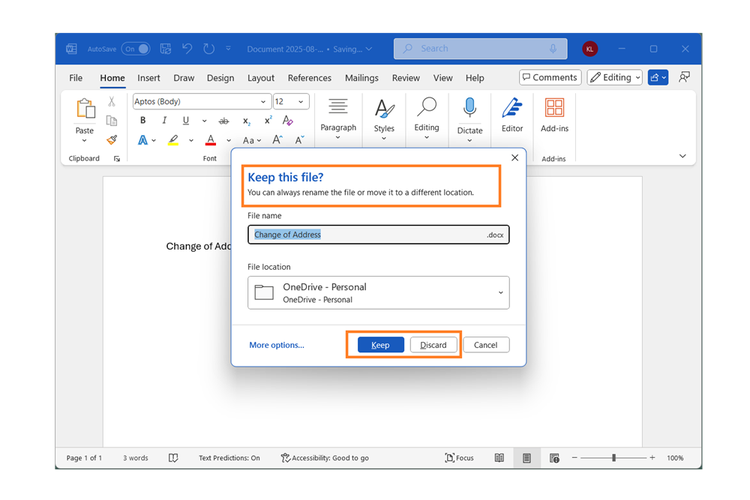This screenshot has height=500, width=750.
Task: Click the Decrease Font Size icon
Action: click(299, 140)
